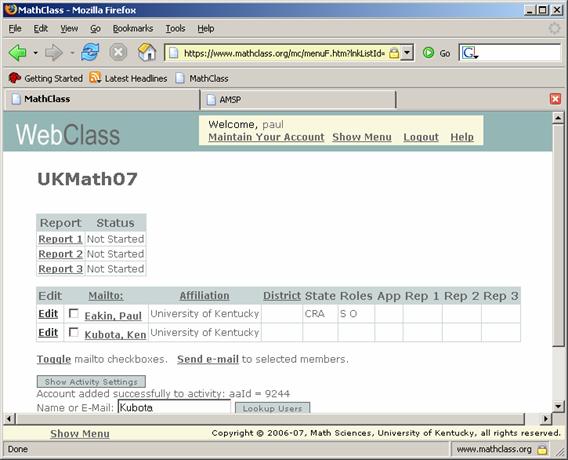Open the Google search engine selector

coord(469,53)
